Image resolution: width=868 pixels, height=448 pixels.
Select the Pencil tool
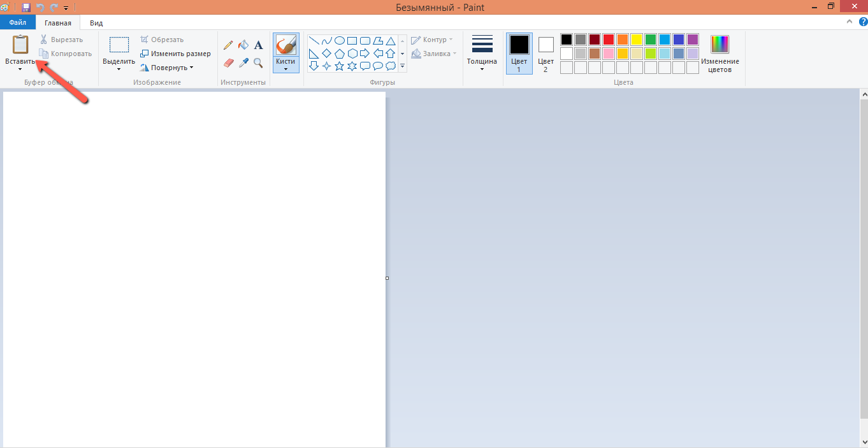pos(229,45)
